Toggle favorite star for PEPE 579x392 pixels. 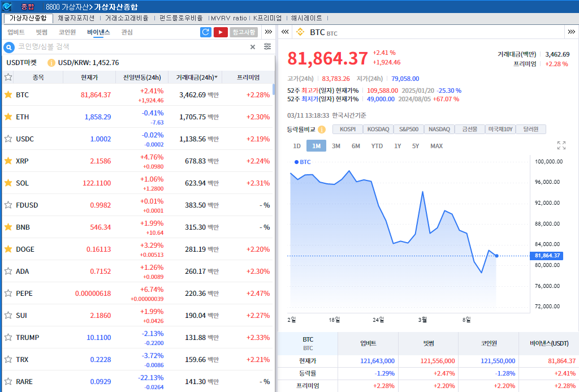point(8,293)
